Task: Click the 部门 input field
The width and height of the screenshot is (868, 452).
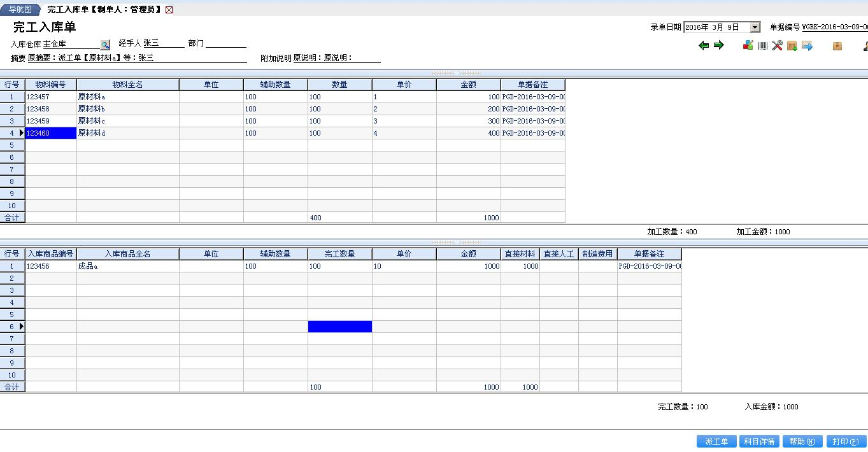Action: point(225,43)
